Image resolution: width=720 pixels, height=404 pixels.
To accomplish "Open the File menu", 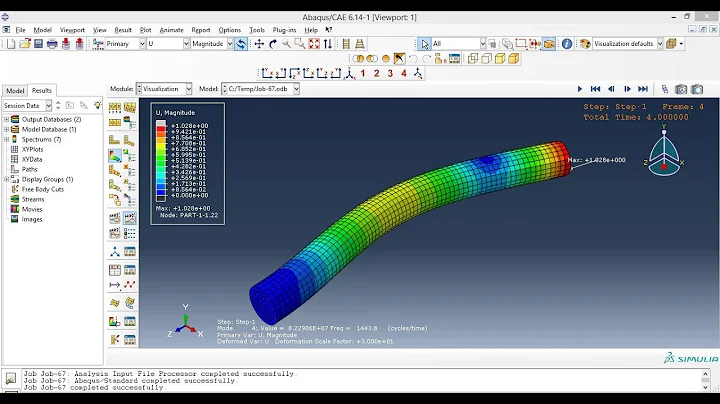I will click(x=21, y=30).
